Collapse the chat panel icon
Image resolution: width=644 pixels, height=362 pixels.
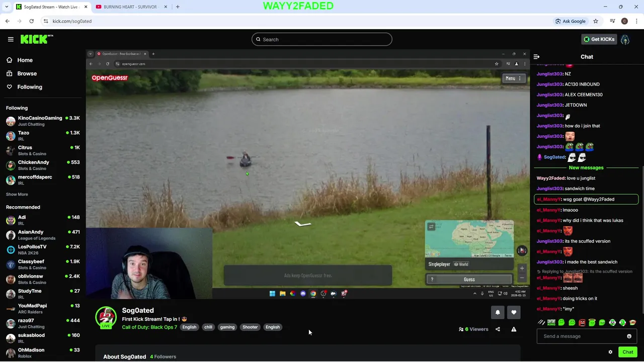tap(536, 57)
